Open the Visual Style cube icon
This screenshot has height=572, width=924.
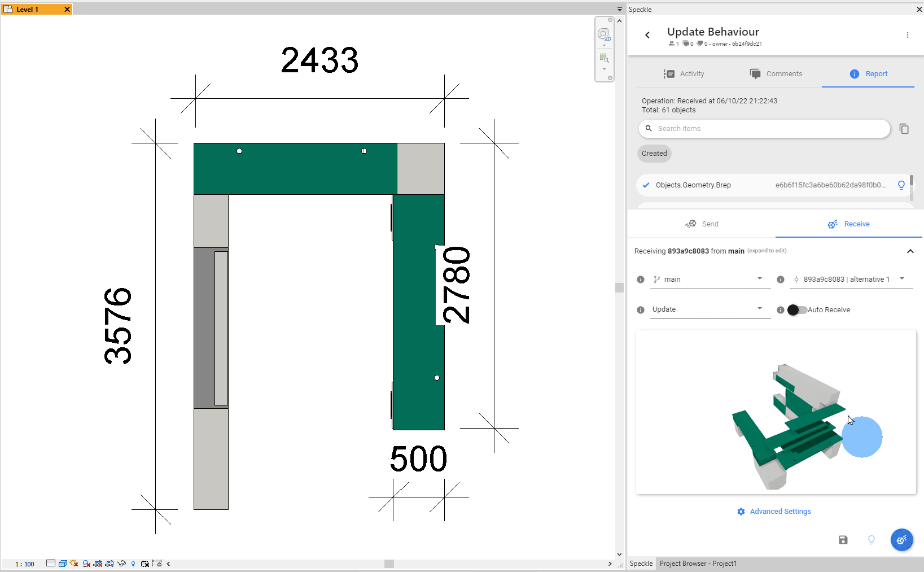click(63, 564)
